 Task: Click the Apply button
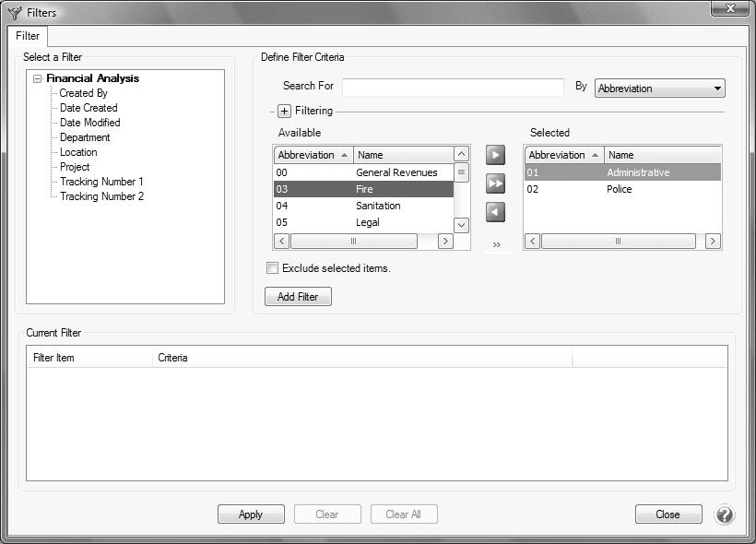pyautogui.click(x=251, y=514)
